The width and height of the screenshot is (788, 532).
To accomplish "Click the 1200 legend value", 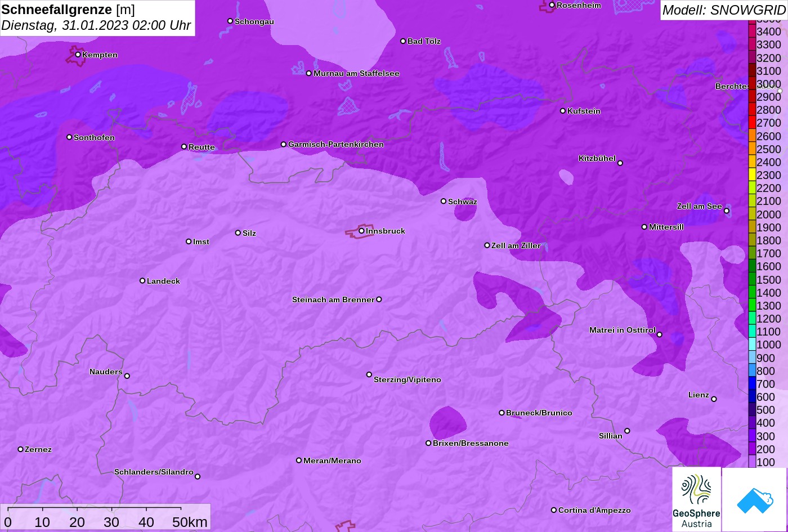I will pos(769,319).
